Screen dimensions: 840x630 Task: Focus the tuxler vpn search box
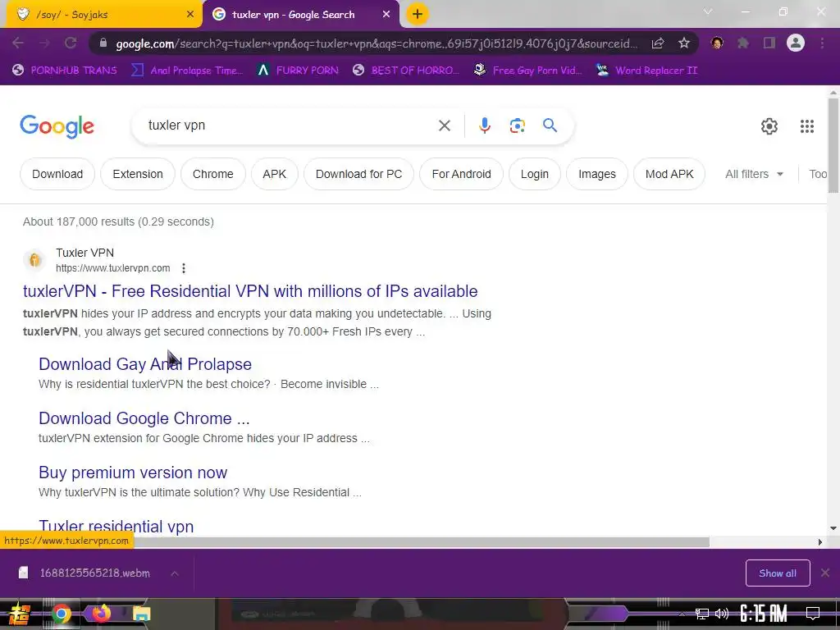pyautogui.click(x=290, y=126)
